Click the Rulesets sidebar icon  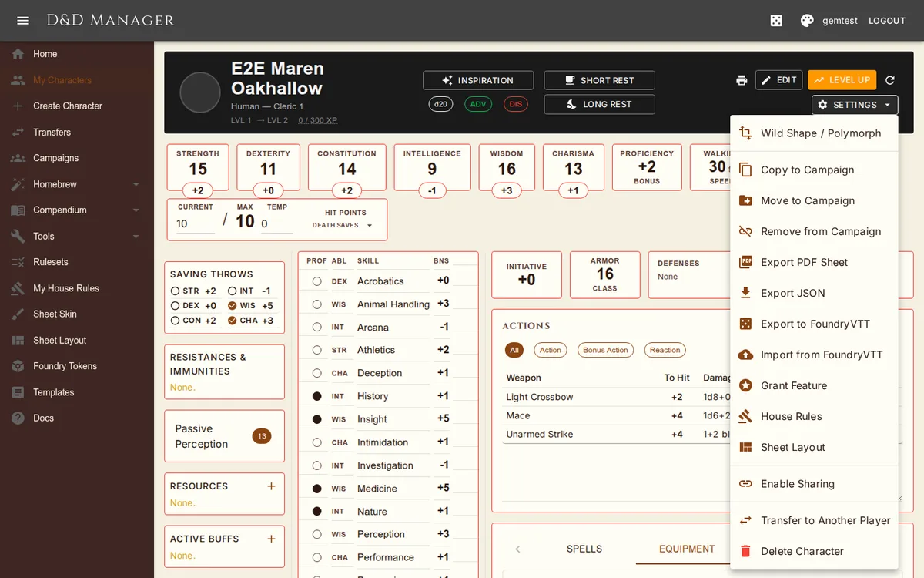coord(18,262)
